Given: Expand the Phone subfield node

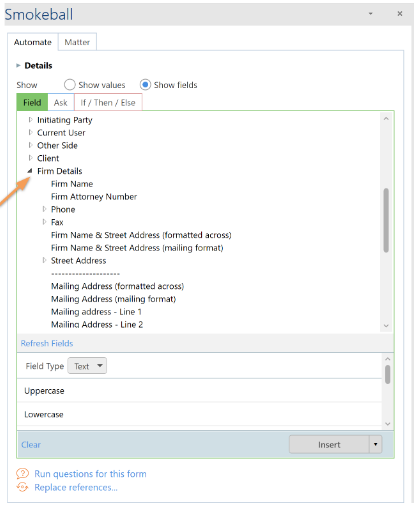Looking at the screenshot, I should coord(44,209).
